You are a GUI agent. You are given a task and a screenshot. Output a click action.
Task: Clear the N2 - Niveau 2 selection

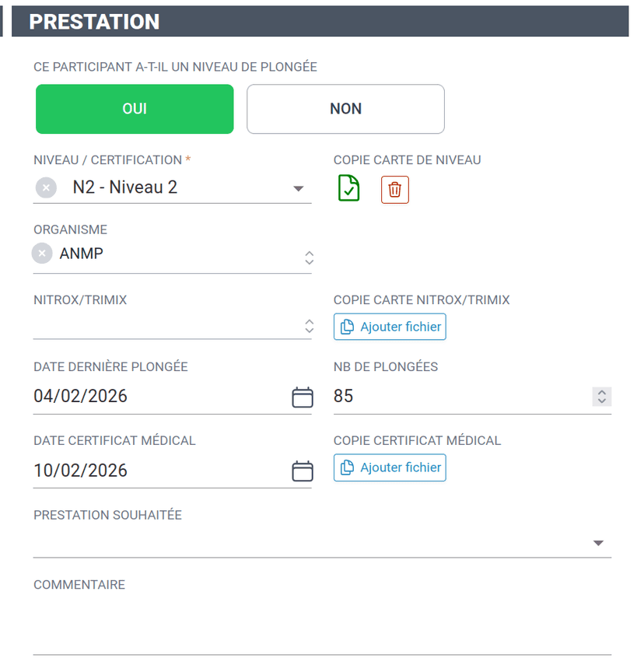click(47, 187)
